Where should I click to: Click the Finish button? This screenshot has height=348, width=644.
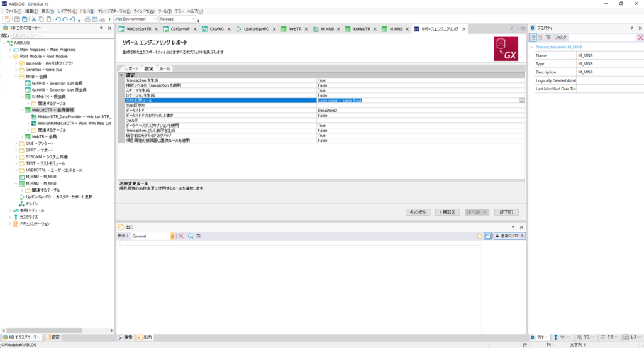(x=506, y=212)
